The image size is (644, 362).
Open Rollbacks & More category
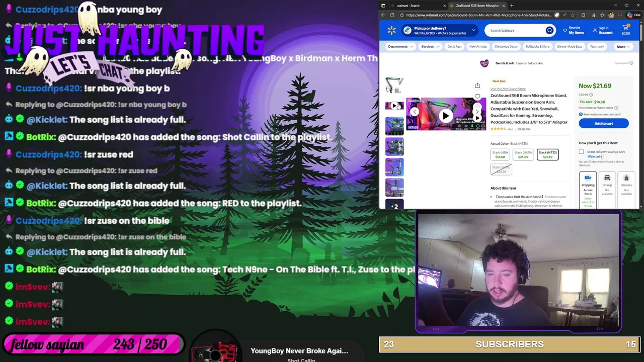(537, 47)
